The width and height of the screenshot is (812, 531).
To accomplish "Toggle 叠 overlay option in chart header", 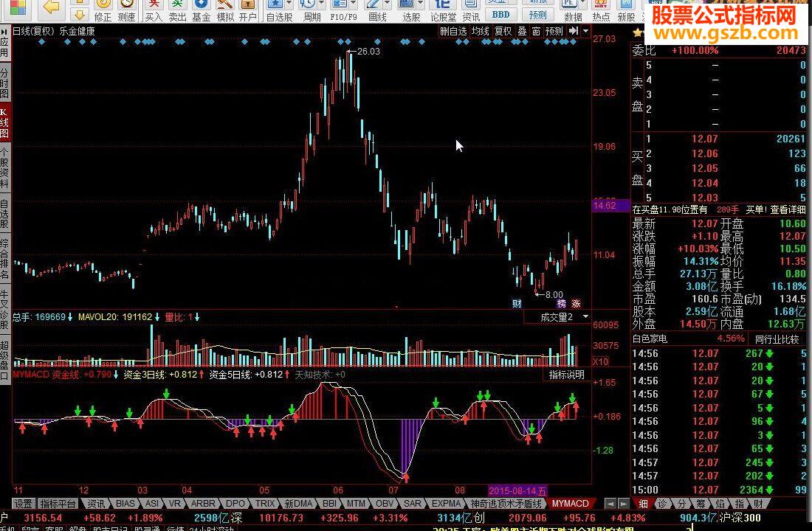I will coord(522,31).
